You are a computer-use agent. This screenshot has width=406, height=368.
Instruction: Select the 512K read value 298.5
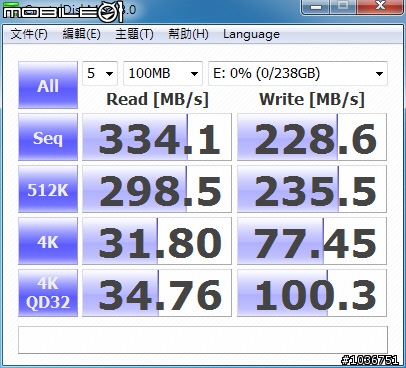pos(157,189)
